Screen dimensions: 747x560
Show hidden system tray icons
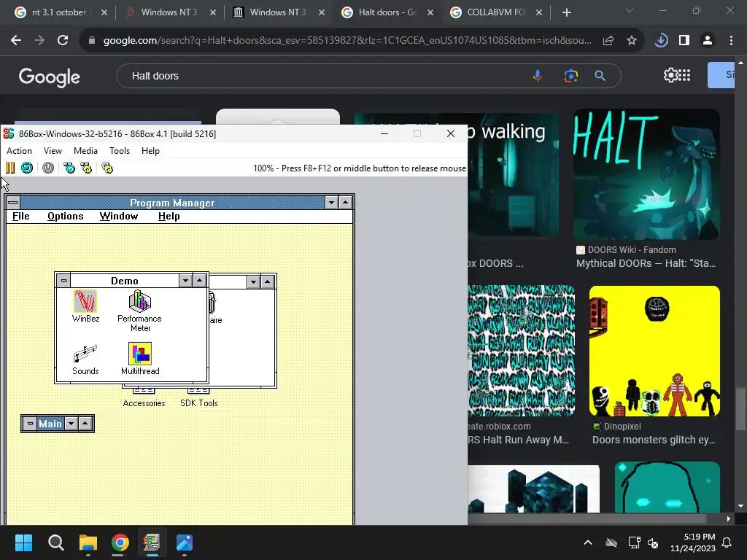pos(588,542)
